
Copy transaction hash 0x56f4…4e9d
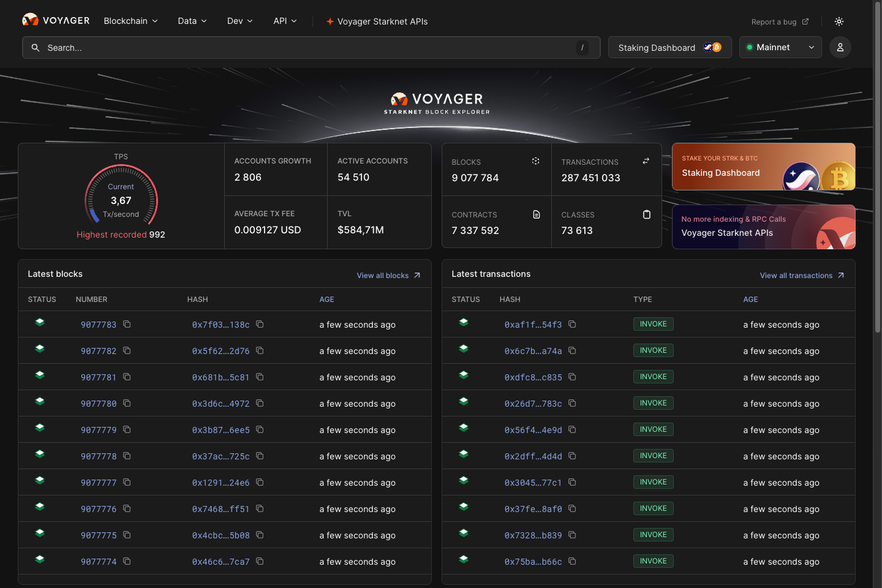572,429
